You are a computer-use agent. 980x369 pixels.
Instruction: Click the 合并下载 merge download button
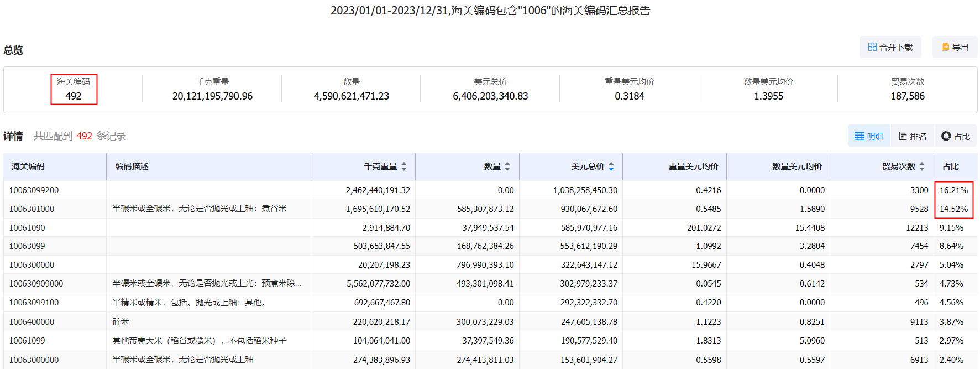(x=890, y=47)
